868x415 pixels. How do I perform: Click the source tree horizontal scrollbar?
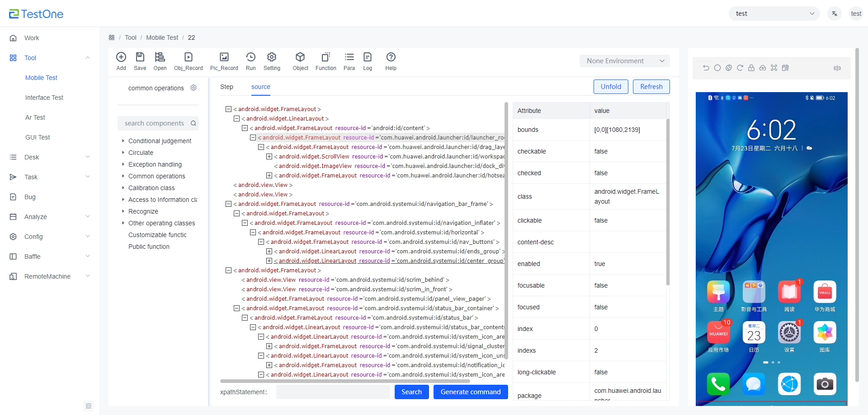tap(345, 381)
